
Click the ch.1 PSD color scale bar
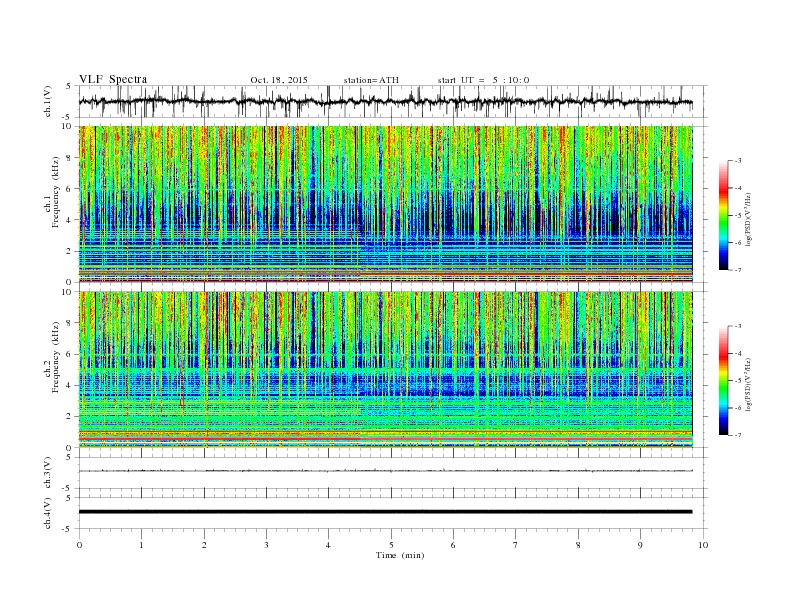tap(723, 216)
